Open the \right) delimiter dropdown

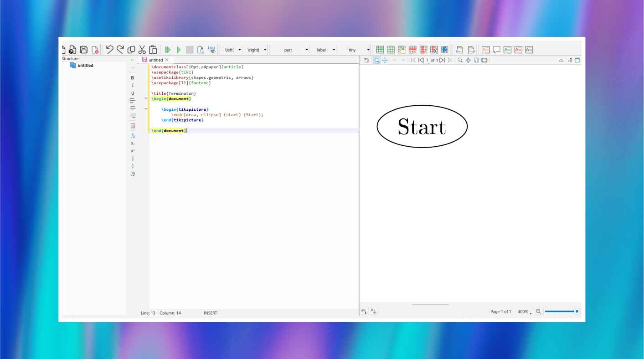[265, 50]
